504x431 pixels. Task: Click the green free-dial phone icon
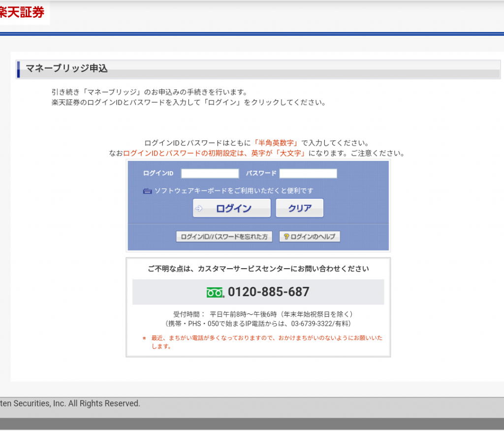215,292
